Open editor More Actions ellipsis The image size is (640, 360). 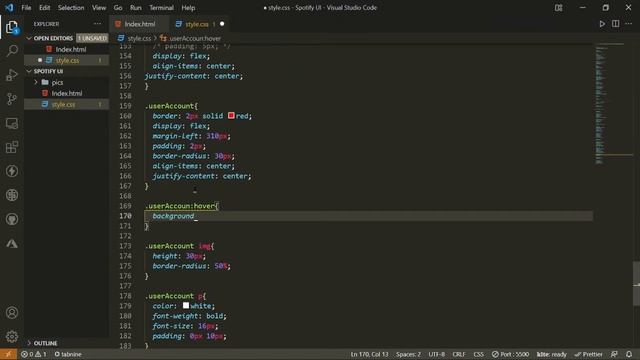[x=629, y=24]
